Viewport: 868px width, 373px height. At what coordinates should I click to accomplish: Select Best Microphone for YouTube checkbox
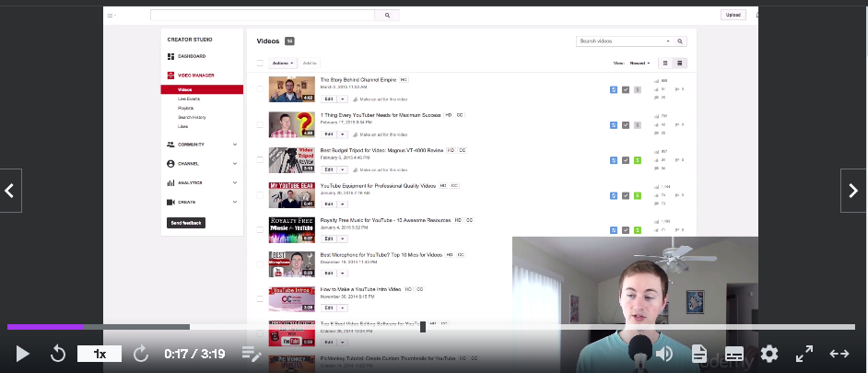point(260,264)
